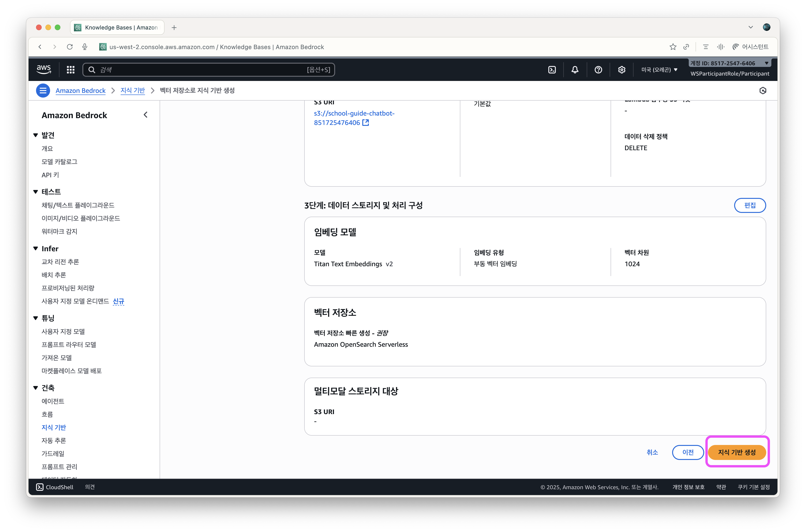Open 사용자 지정 모델 온디맨드
This screenshot has width=806, height=532.
75,301
